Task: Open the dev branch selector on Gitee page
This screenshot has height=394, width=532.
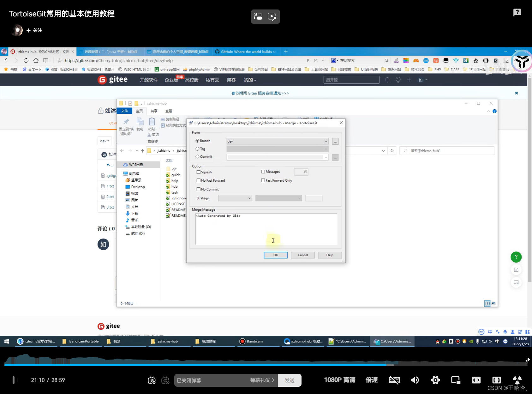Action: (x=105, y=141)
